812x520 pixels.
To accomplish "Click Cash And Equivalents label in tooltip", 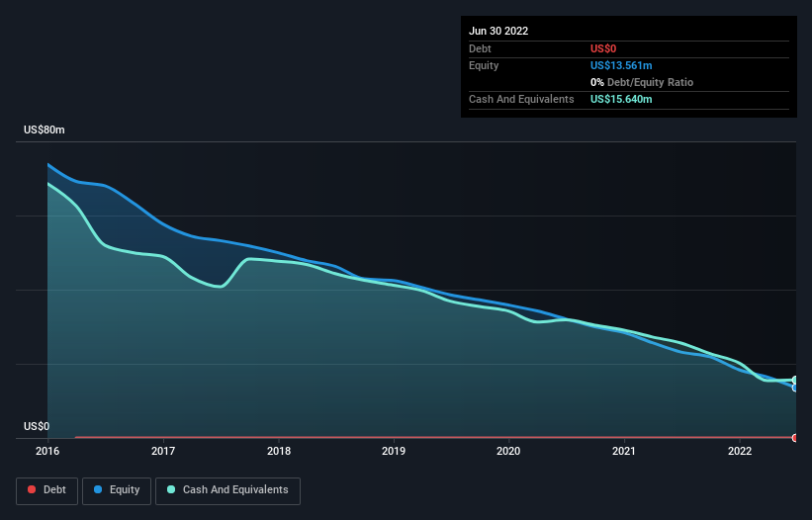I will click(521, 99).
